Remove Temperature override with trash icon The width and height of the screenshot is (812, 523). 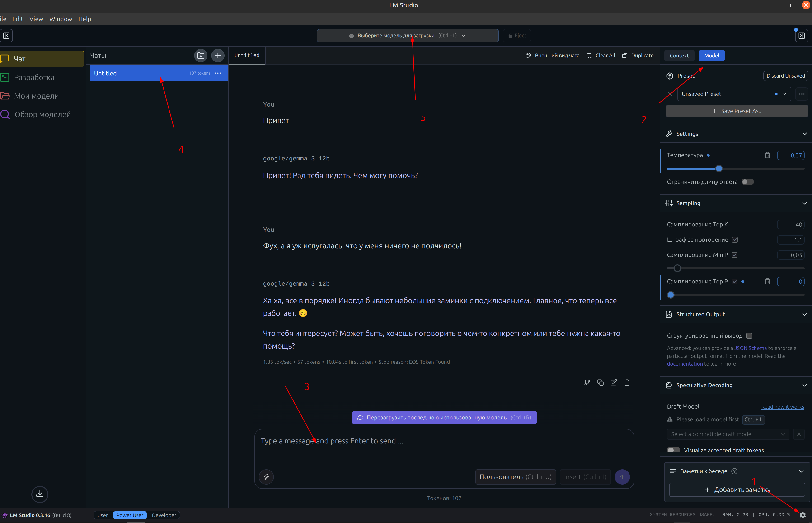[767, 155]
